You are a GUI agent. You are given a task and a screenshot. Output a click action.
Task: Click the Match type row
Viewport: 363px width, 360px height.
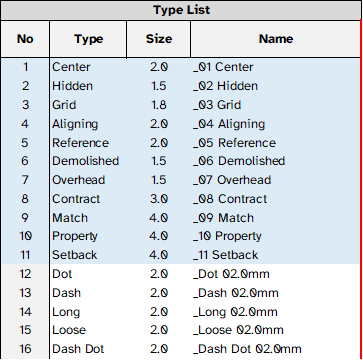tap(181, 218)
